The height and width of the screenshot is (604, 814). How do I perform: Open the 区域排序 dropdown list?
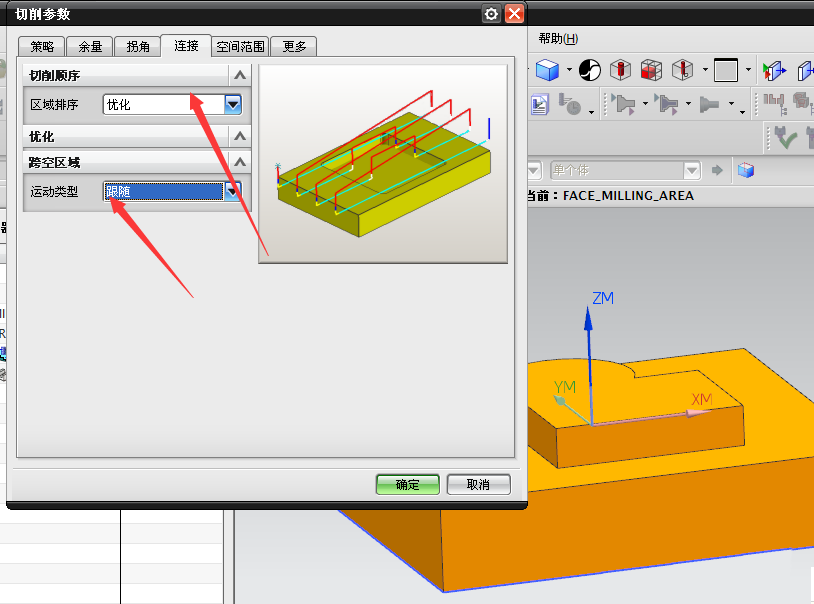coord(233,104)
